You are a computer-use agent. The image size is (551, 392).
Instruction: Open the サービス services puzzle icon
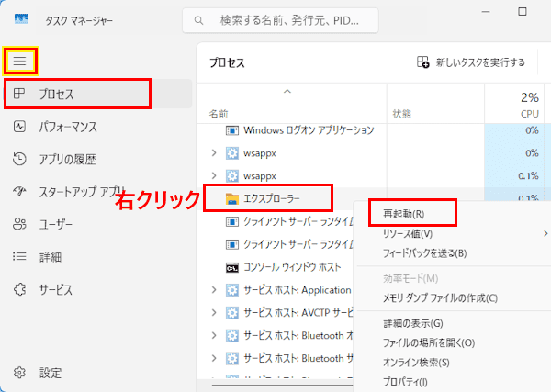click(20, 289)
